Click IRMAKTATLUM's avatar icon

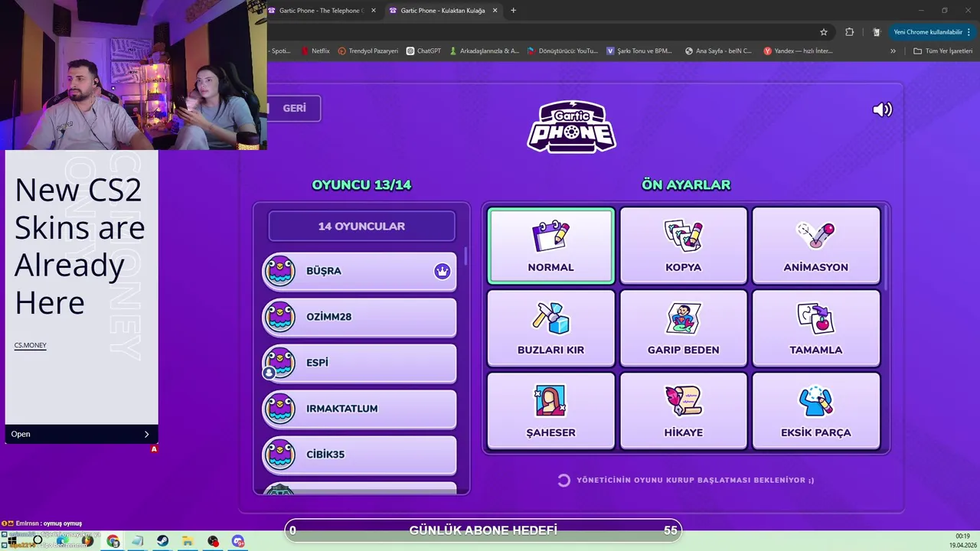(279, 409)
